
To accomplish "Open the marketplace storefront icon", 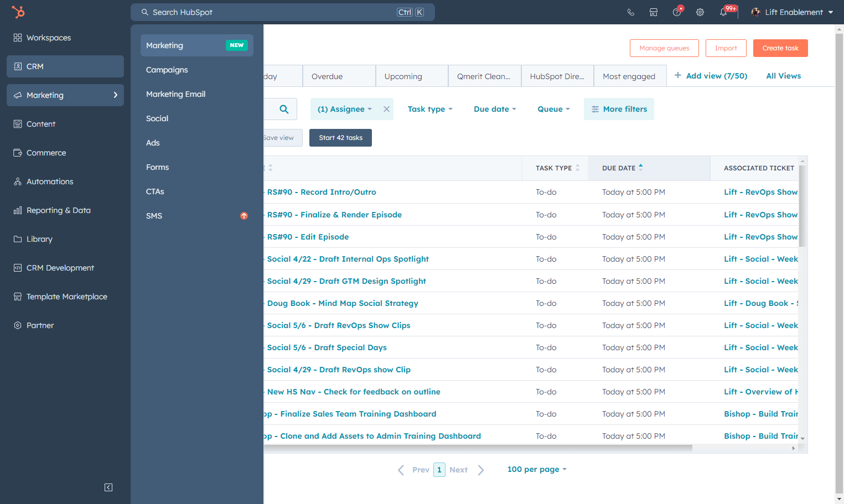I will [x=654, y=12].
